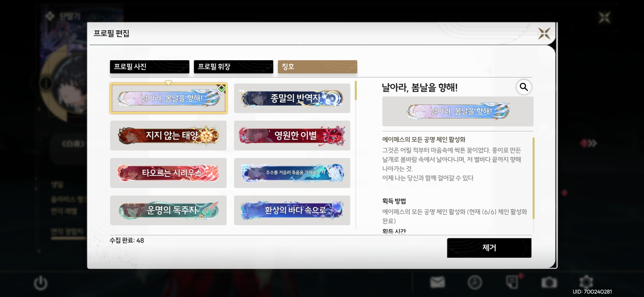The image size is (644, 297).
Task: Open the notice board icon with red dot
Action: pos(512,282)
